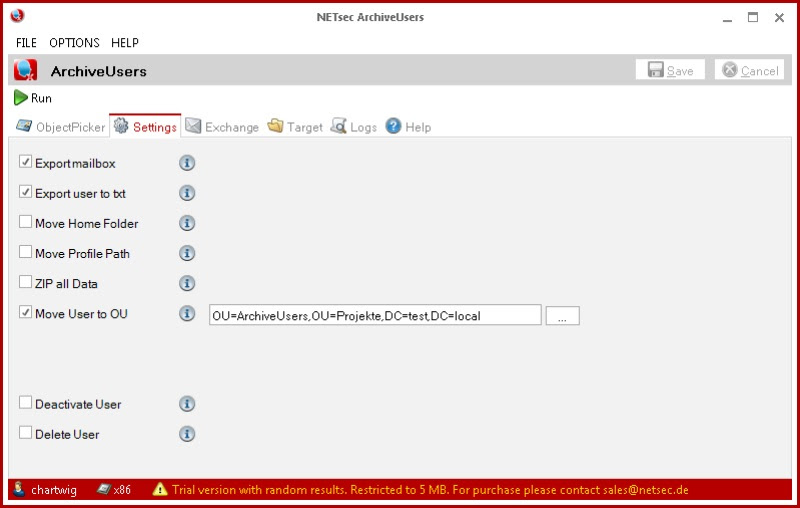Click into the OU path input field
The height and width of the screenshot is (508, 800).
(375, 315)
